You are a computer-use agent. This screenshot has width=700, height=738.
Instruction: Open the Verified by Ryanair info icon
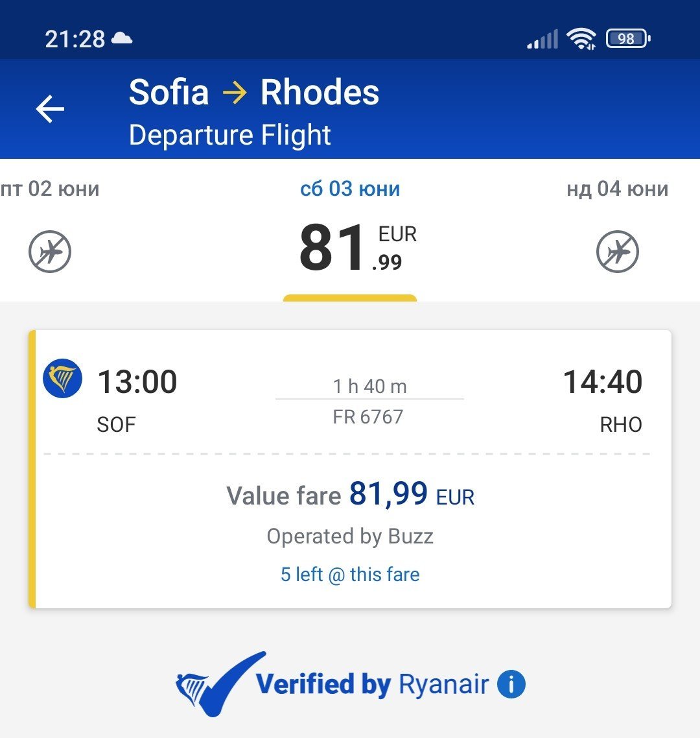[511, 684]
